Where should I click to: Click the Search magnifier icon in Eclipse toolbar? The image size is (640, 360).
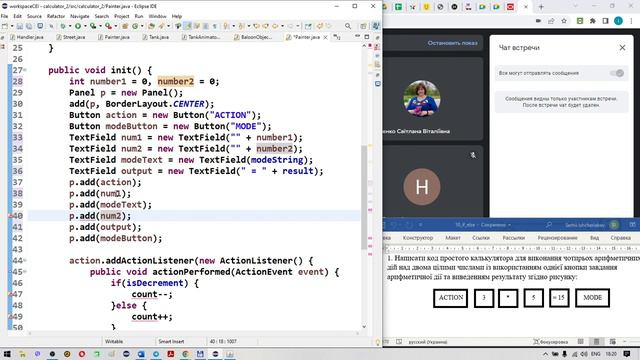pos(348,26)
